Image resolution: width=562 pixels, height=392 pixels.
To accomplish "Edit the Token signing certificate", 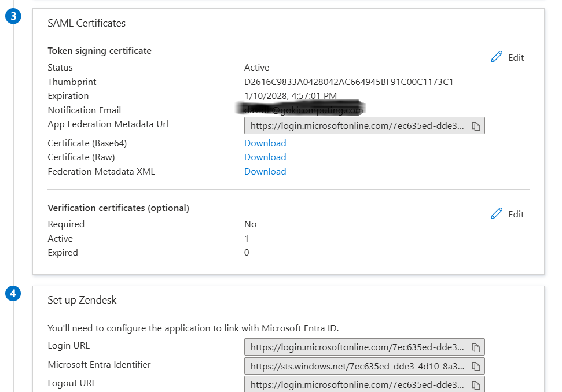I will click(x=507, y=57).
